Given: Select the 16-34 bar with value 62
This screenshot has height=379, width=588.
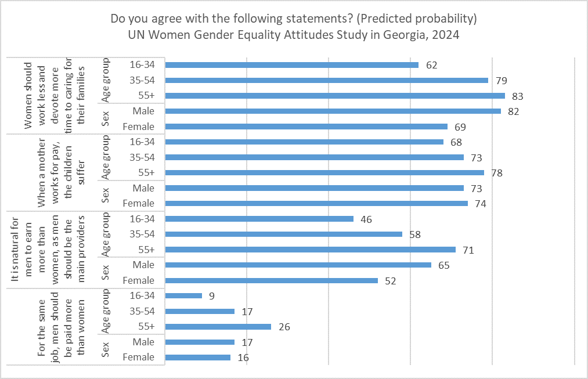Looking at the screenshot, I should (x=292, y=65).
